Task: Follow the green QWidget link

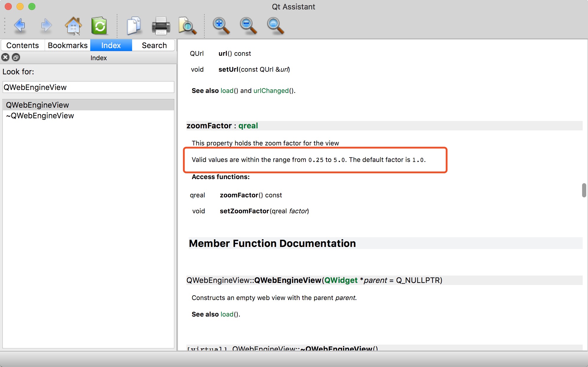Action: click(x=341, y=280)
